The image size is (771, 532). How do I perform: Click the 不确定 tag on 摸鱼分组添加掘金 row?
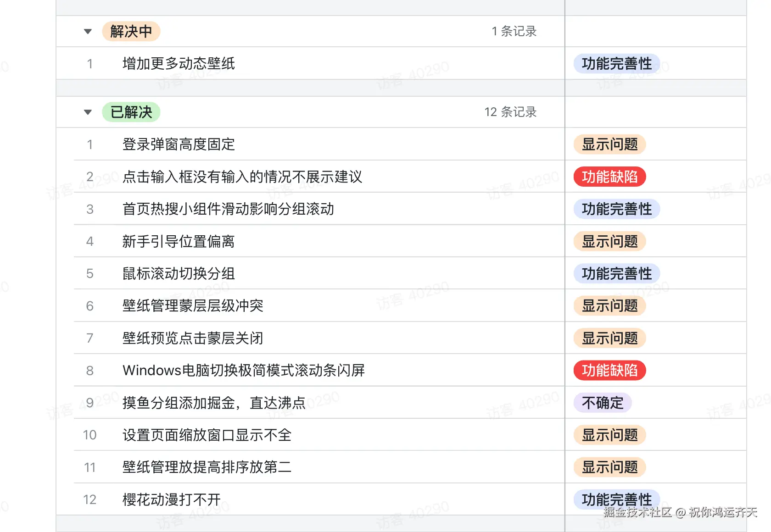click(x=602, y=403)
